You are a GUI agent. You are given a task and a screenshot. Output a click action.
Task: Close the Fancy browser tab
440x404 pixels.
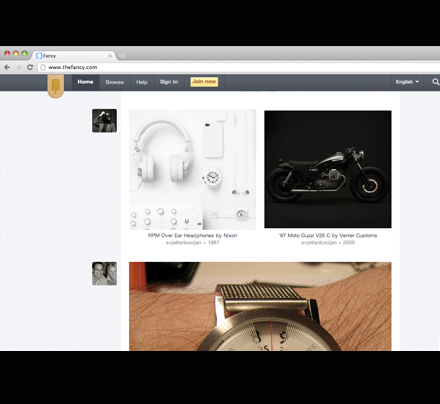click(110, 56)
